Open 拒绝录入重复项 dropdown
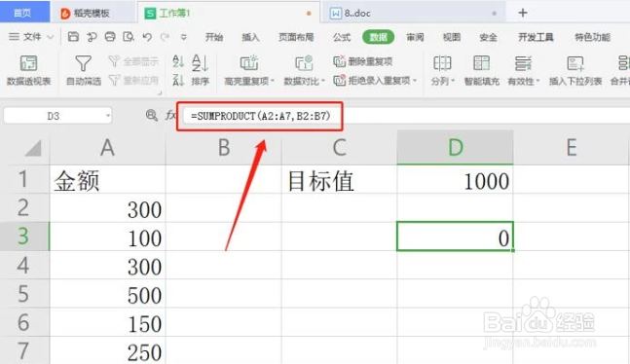The image size is (630, 364). pyautogui.click(x=375, y=81)
